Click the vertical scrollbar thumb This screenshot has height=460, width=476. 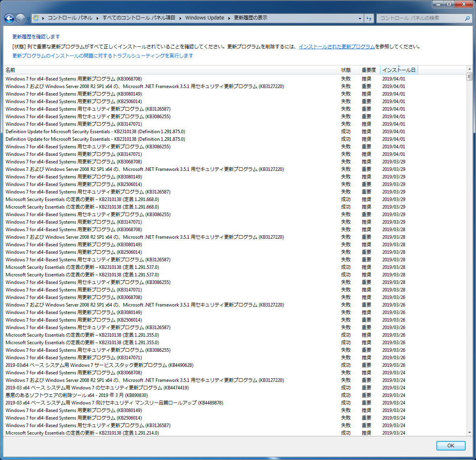click(x=469, y=77)
